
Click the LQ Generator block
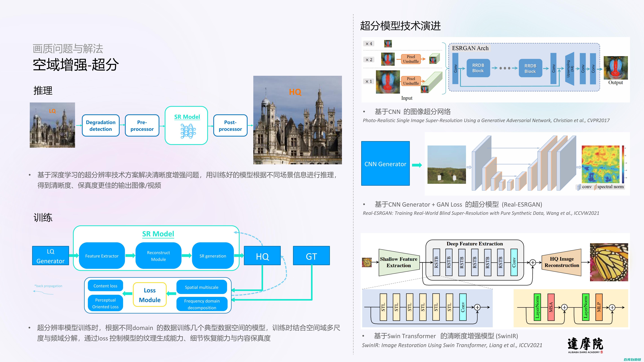coord(51,256)
